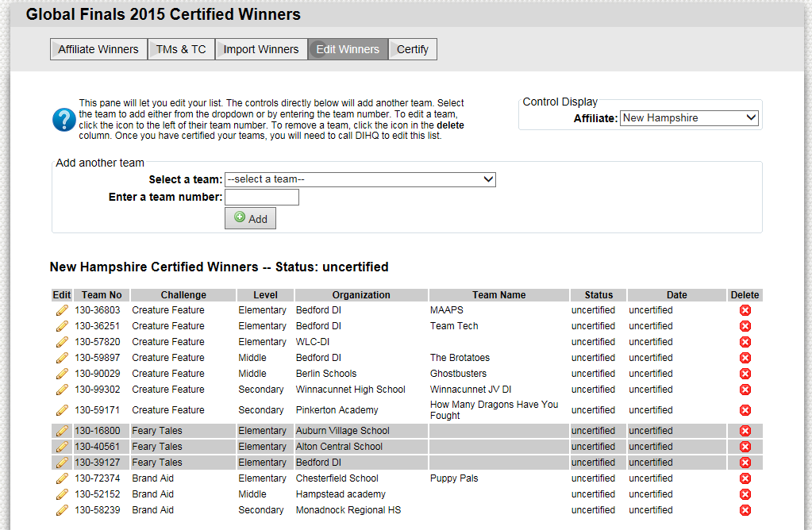812x530 pixels.
Task: Click the Global Finals 2015 Certified Winners heading
Action: (x=164, y=14)
